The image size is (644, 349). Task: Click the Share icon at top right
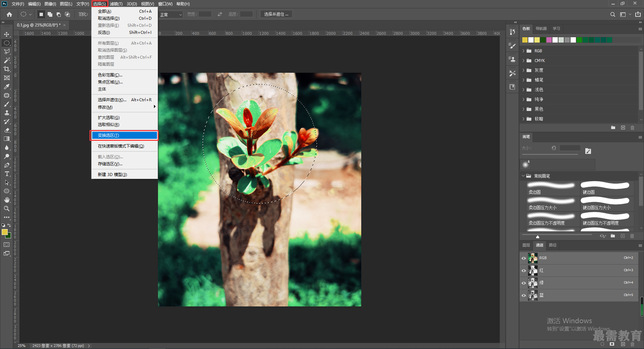pyautogui.click(x=638, y=14)
